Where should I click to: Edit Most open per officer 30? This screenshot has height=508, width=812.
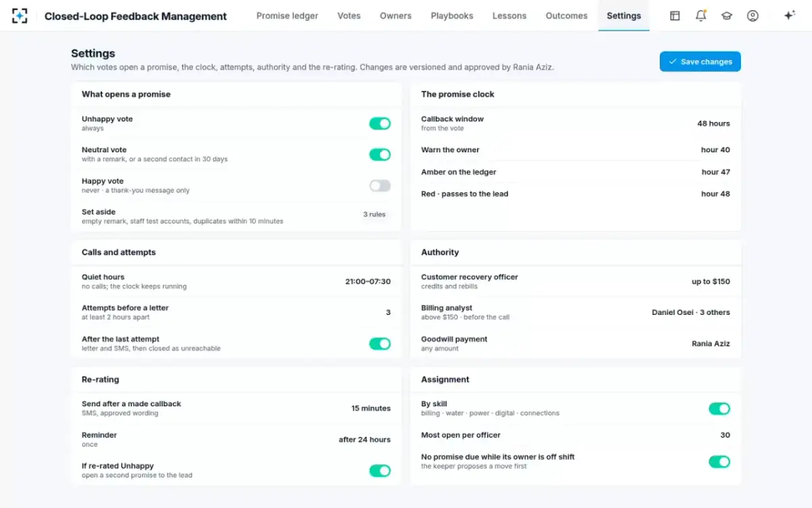click(725, 435)
